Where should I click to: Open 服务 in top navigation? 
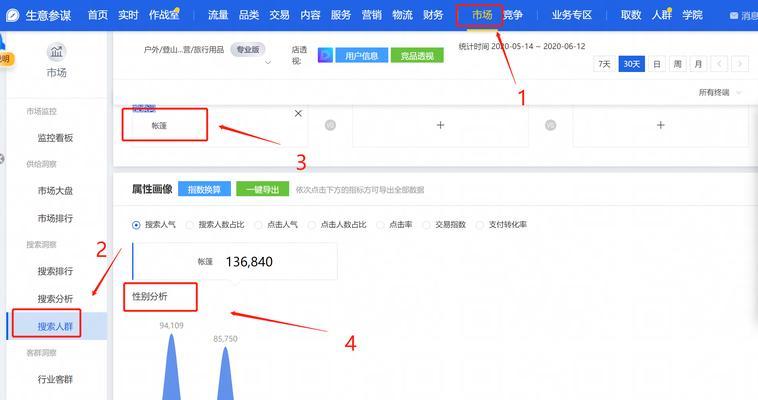click(341, 15)
